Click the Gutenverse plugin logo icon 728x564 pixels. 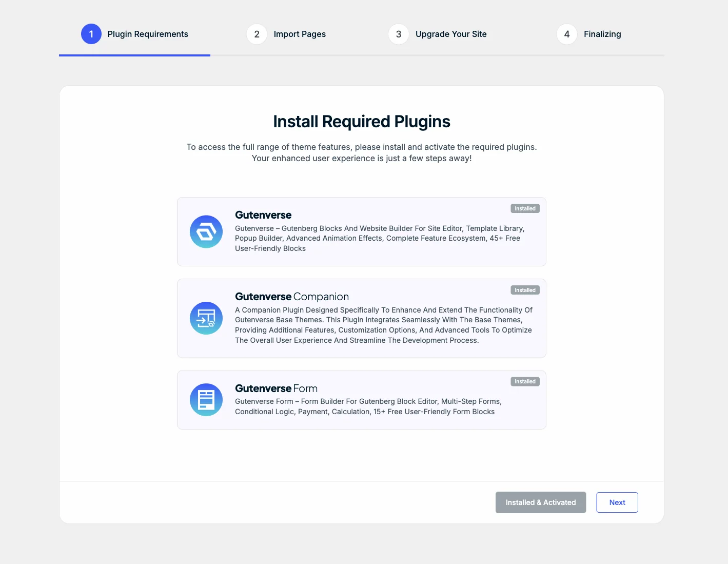click(x=206, y=231)
